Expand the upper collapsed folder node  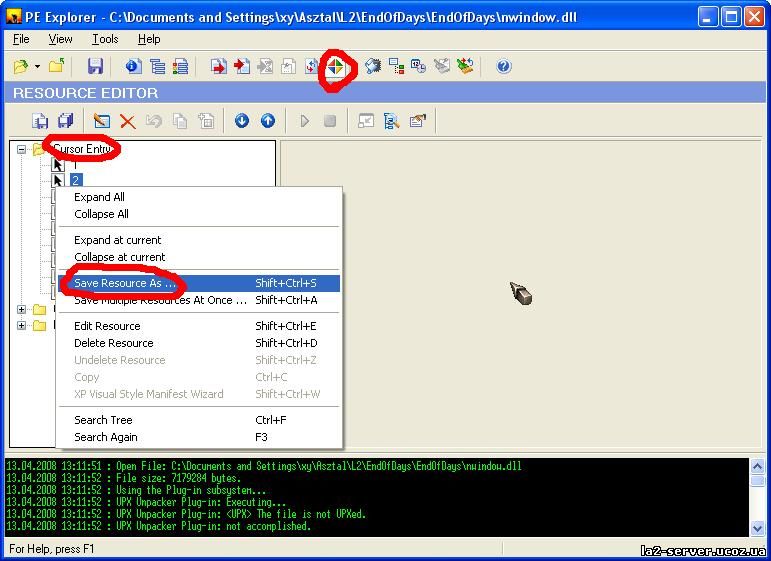pyautogui.click(x=21, y=309)
